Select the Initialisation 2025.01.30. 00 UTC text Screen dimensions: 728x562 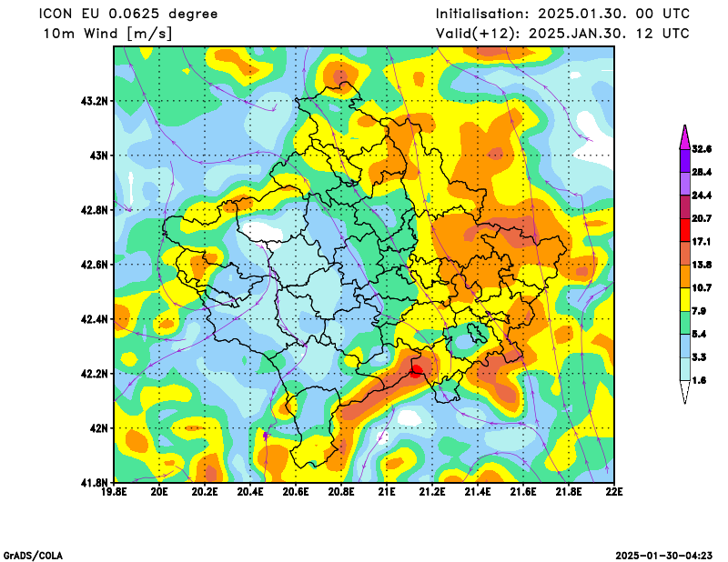(562, 14)
